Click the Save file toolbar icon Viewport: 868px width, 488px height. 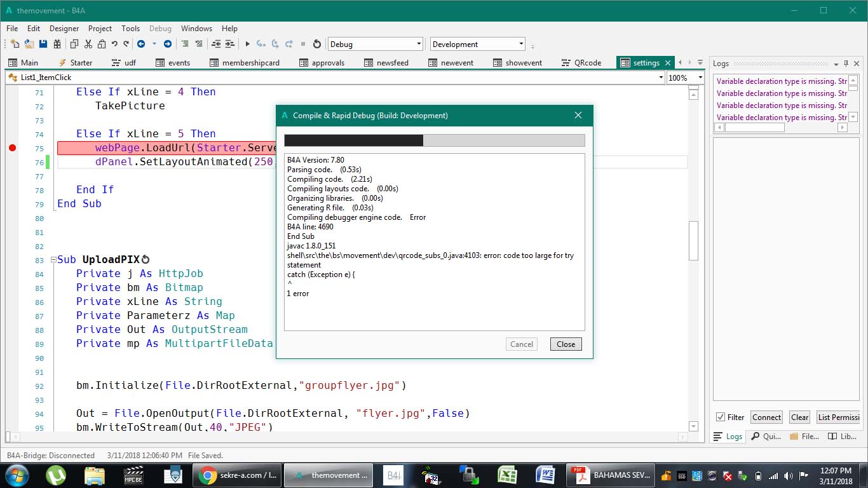pyautogui.click(x=43, y=44)
